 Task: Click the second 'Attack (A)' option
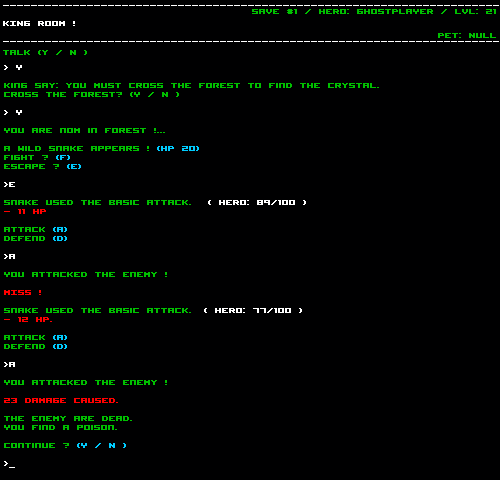(x=35, y=337)
